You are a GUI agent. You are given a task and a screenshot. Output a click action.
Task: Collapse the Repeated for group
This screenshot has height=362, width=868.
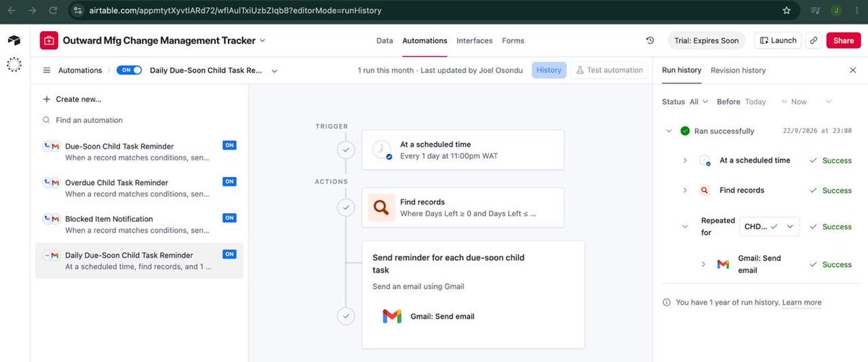click(x=685, y=226)
